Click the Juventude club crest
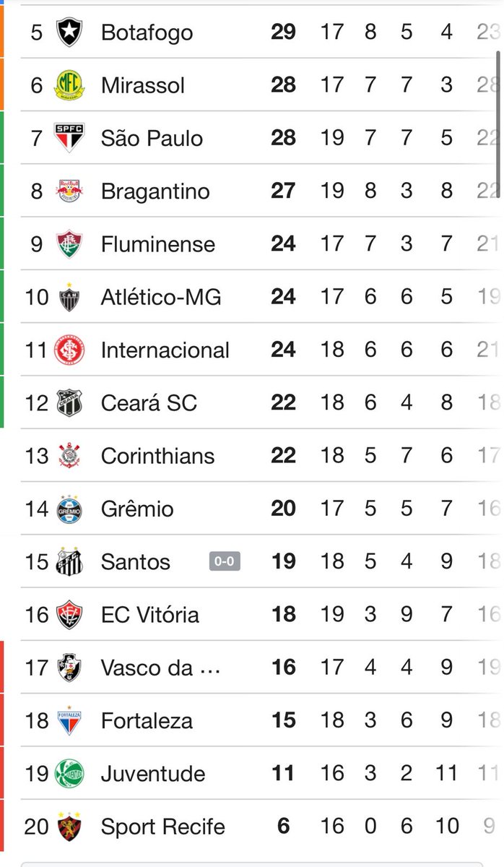Image resolution: width=504 pixels, height=867 pixels. coord(69,774)
